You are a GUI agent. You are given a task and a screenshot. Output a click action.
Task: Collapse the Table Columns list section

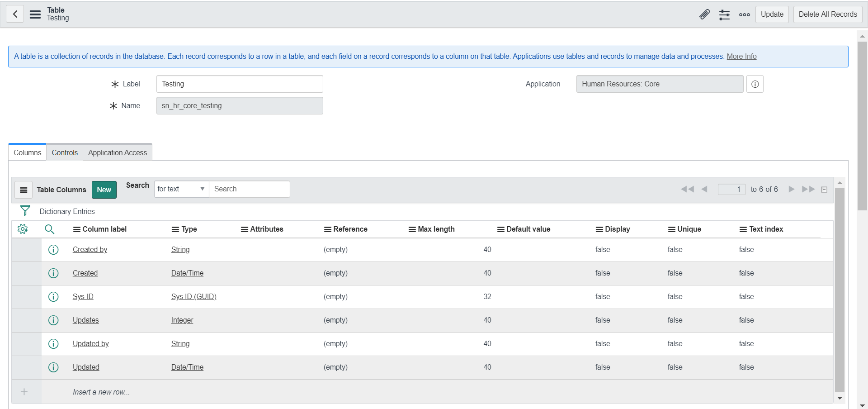(x=824, y=190)
